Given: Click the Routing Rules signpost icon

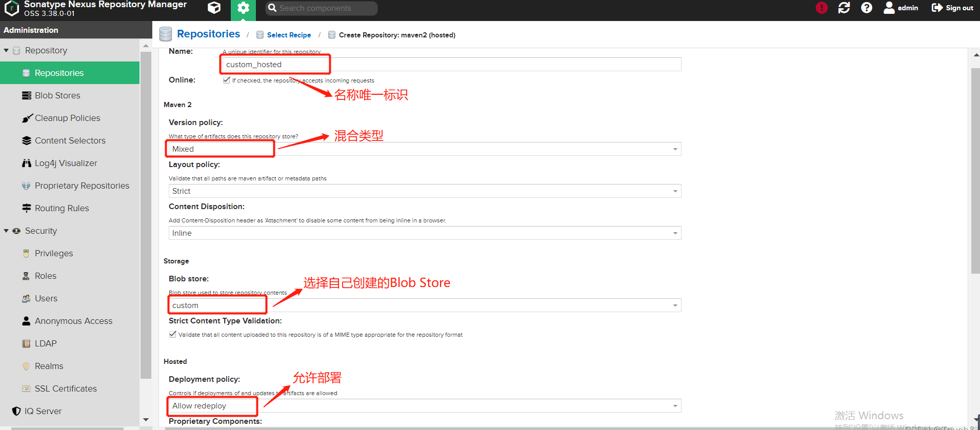Looking at the screenshot, I should coord(27,208).
